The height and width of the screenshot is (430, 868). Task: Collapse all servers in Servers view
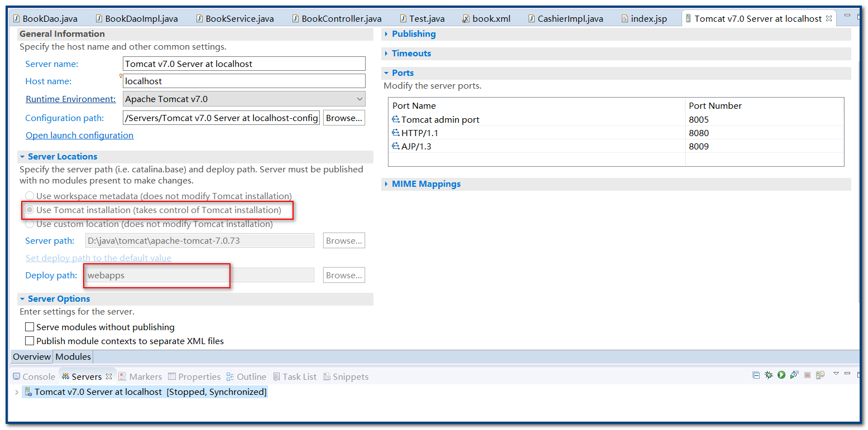click(x=756, y=375)
